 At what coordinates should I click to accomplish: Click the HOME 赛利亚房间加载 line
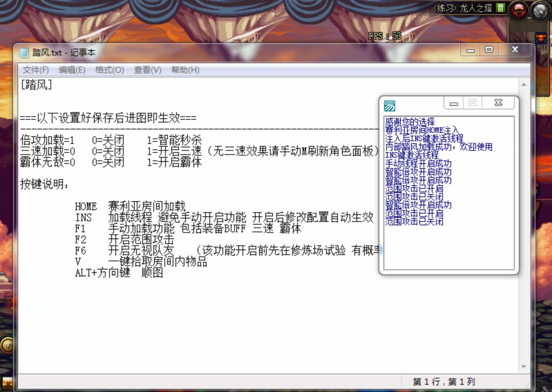pyautogui.click(x=130, y=206)
